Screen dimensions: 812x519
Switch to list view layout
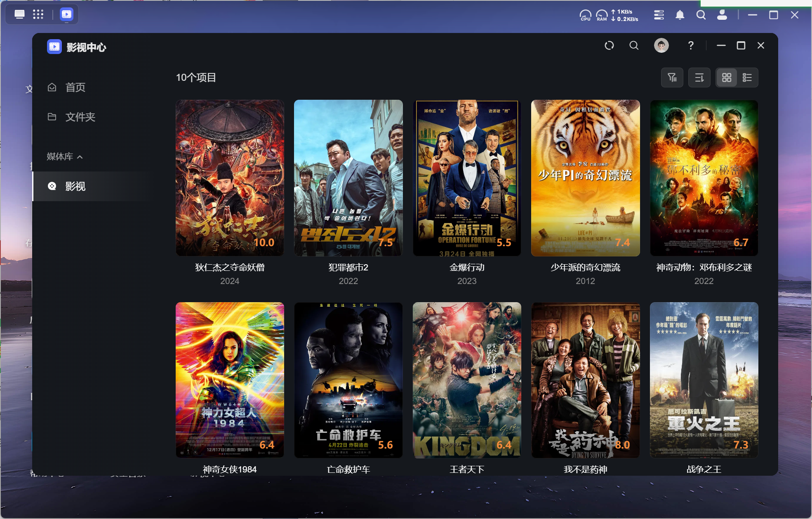click(747, 77)
